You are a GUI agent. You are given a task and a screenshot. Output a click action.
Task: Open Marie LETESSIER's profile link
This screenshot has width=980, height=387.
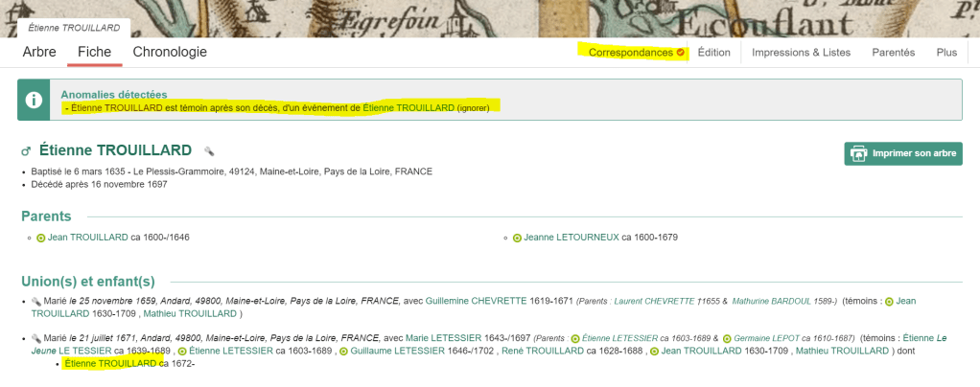coord(443,338)
